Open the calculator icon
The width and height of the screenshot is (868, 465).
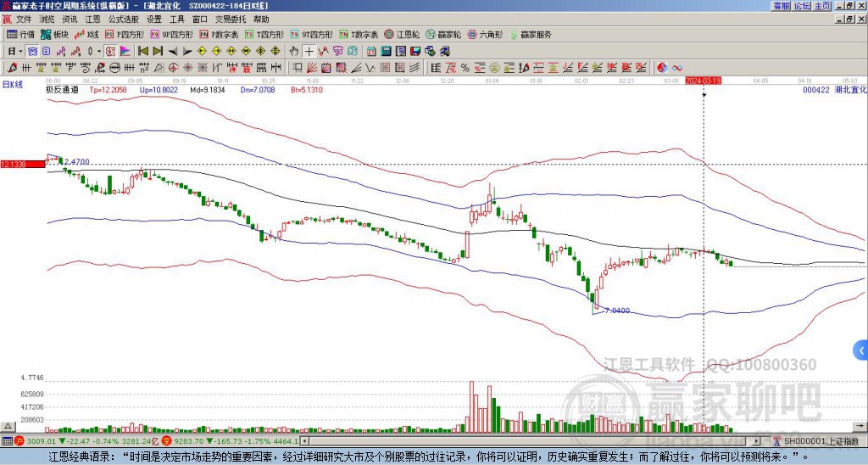tap(386, 51)
